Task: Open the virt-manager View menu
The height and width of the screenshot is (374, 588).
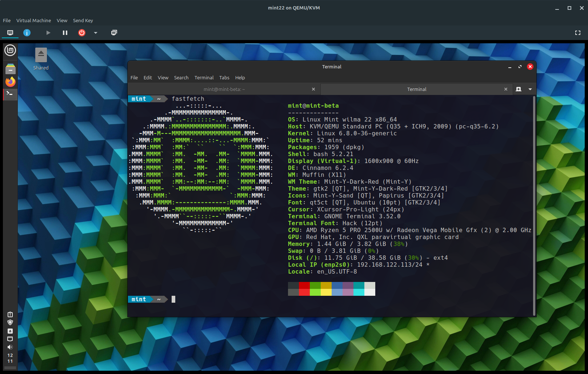Action: pyautogui.click(x=62, y=20)
